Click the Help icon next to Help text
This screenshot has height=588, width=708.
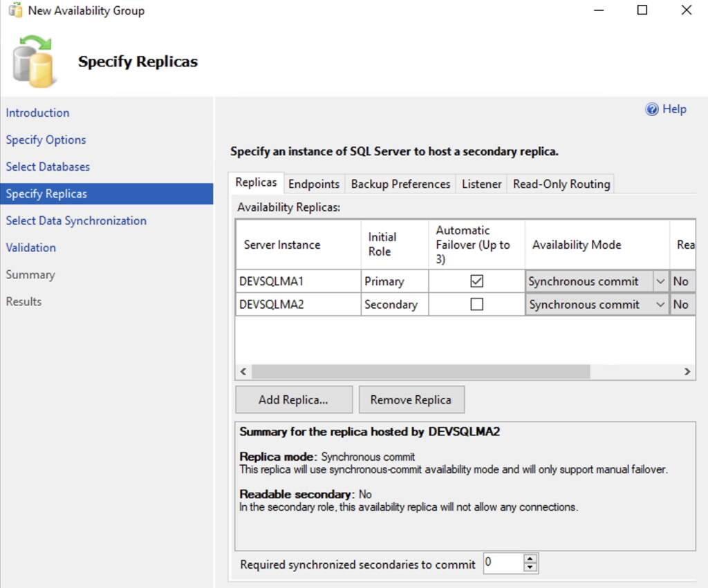(653, 109)
